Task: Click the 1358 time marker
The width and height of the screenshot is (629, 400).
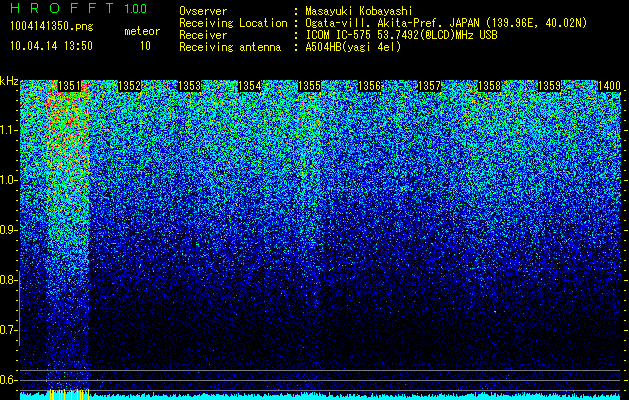Action: pyautogui.click(x=490, y=86)
